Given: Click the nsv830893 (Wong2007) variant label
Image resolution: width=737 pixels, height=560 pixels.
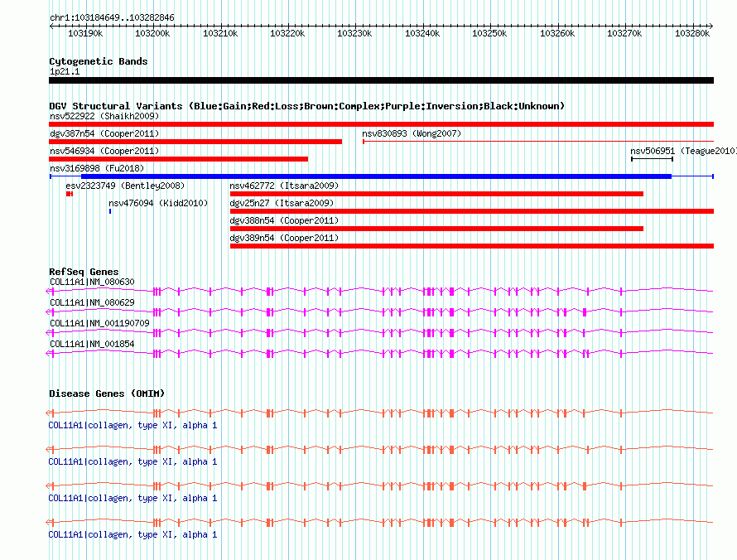Looking at the screenshot, I should click(412, 133).
